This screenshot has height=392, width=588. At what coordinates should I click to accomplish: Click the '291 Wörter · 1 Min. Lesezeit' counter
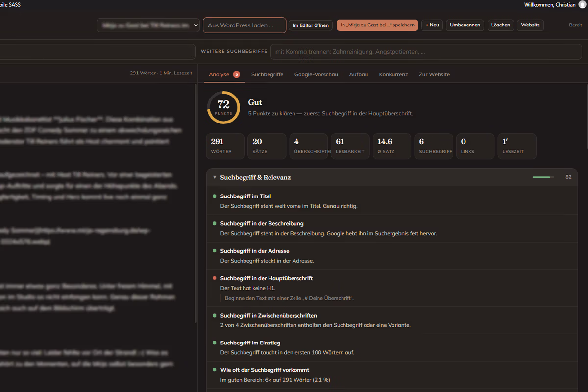pyautogui.click(x=161, y=73)
